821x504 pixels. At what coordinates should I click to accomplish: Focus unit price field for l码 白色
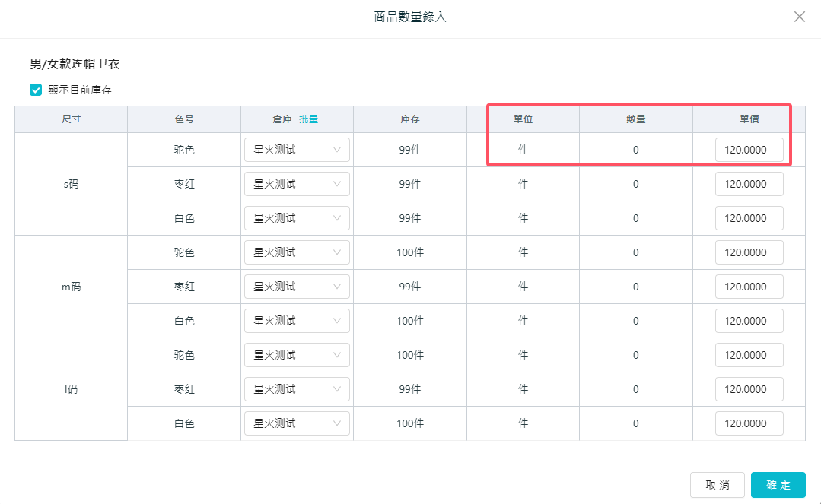(749, 423)
